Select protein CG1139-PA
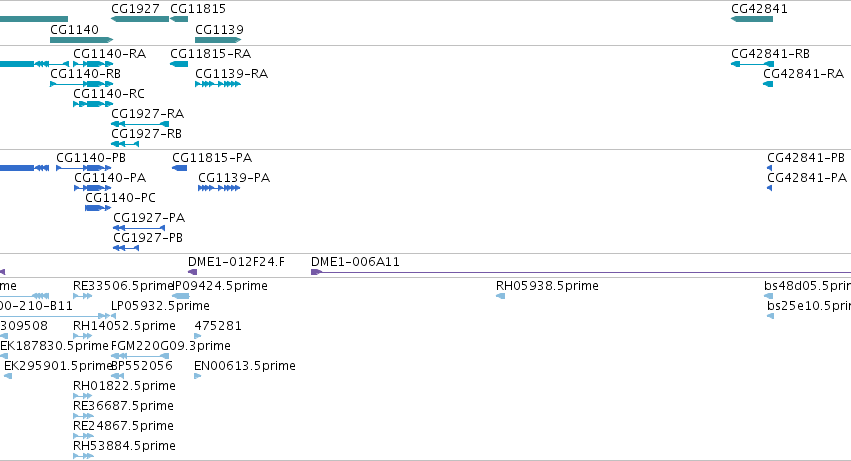The image size is (851, 461). tap(234, 178)
